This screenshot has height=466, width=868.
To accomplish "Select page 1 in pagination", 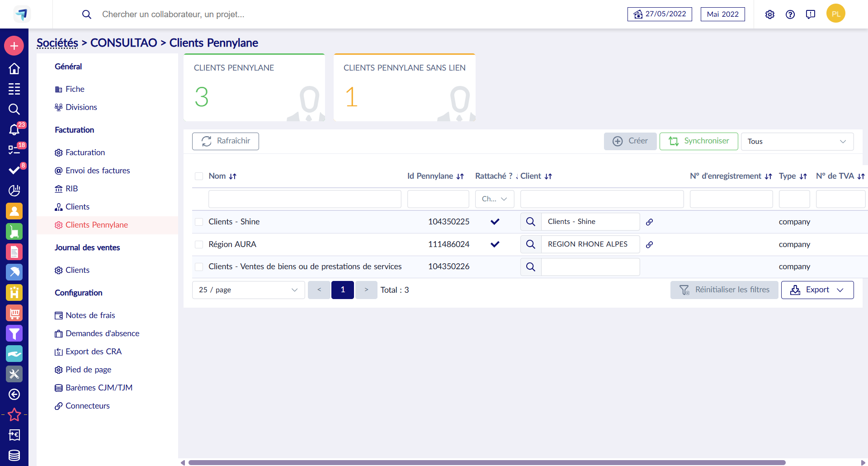I will pyautogui.click(x=343, y=290).
